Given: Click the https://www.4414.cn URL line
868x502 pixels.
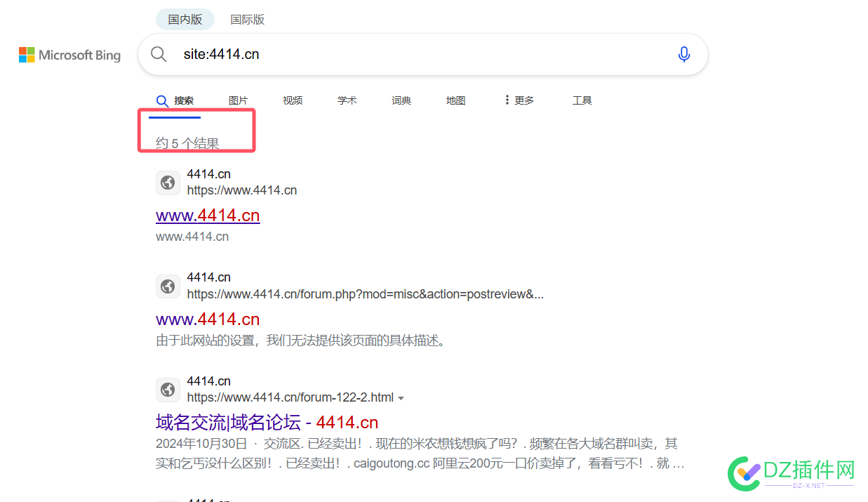Looking at the screenshot, I should pos(242,190).
